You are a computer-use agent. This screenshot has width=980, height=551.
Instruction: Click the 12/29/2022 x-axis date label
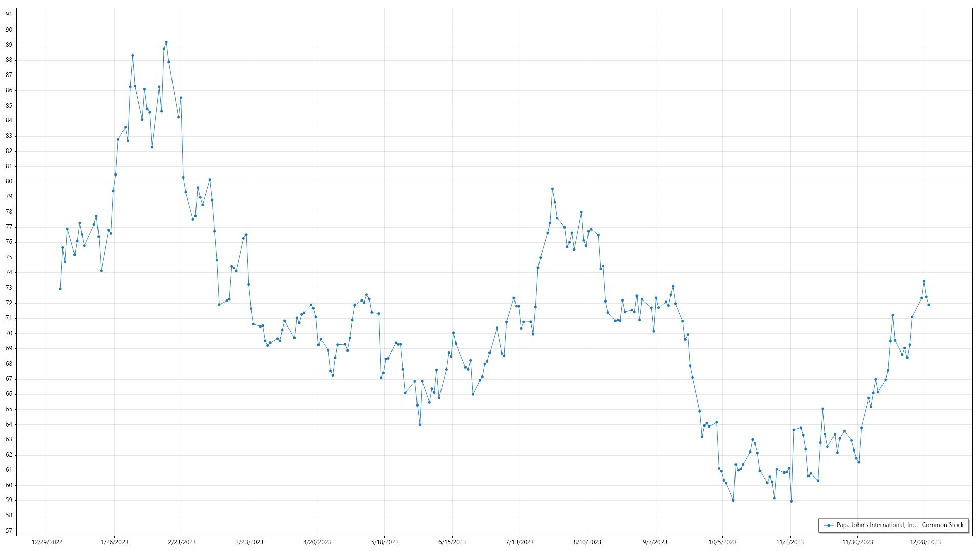47,542
